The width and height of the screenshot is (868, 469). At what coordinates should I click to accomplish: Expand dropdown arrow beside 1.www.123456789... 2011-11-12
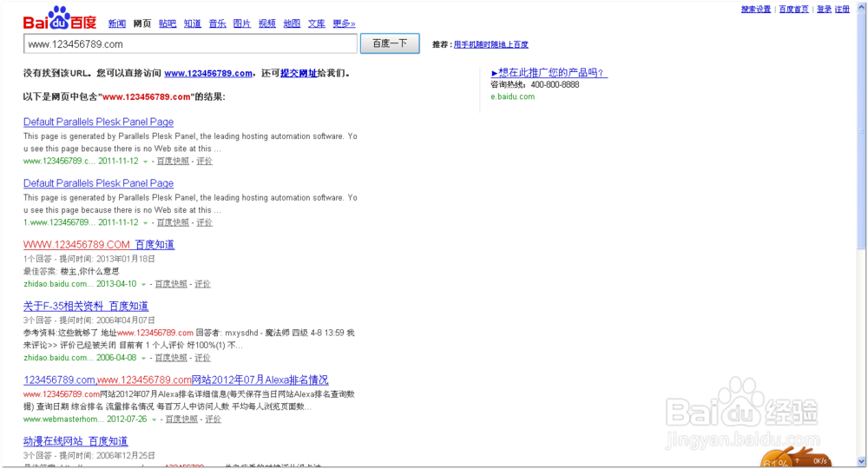(x=145, y=223)
